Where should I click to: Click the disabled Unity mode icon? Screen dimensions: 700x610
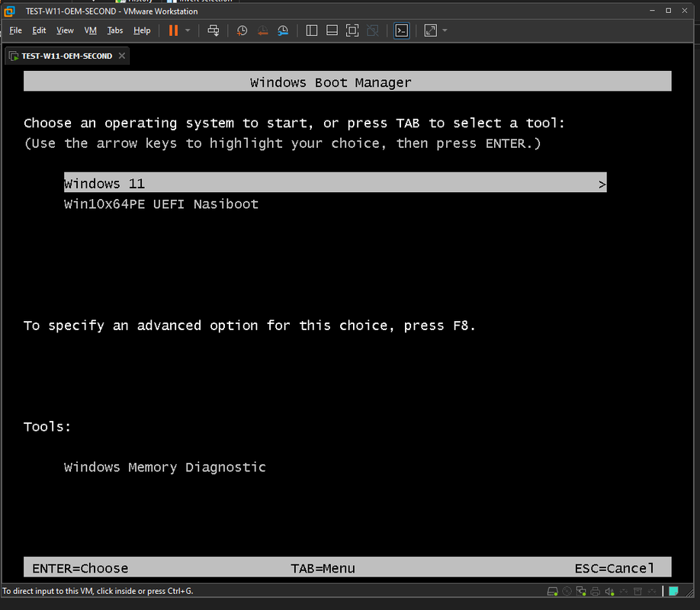372,30
